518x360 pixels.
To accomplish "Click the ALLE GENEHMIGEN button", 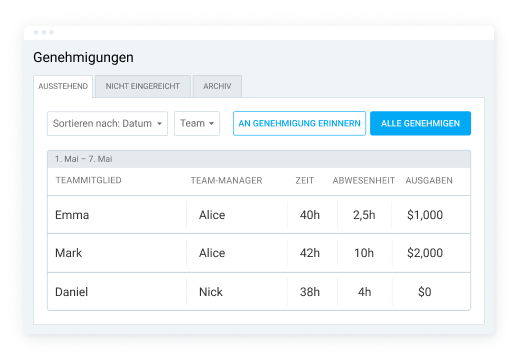I will (420, 123).
